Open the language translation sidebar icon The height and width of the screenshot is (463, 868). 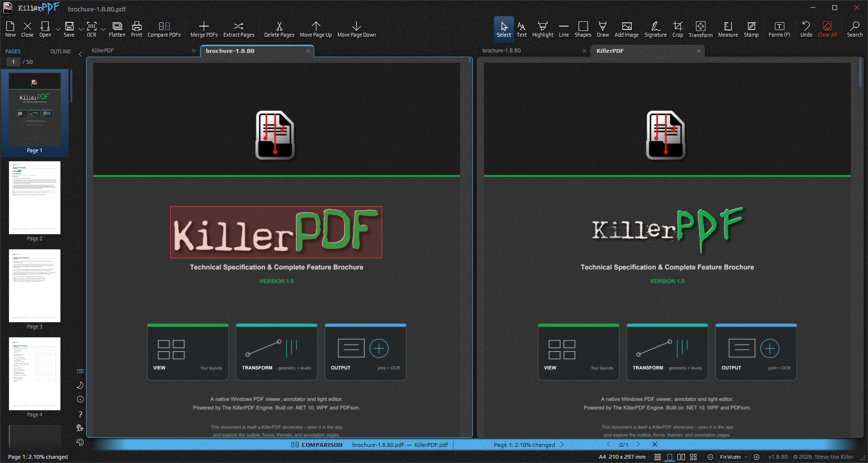click(x=80, y=428)
